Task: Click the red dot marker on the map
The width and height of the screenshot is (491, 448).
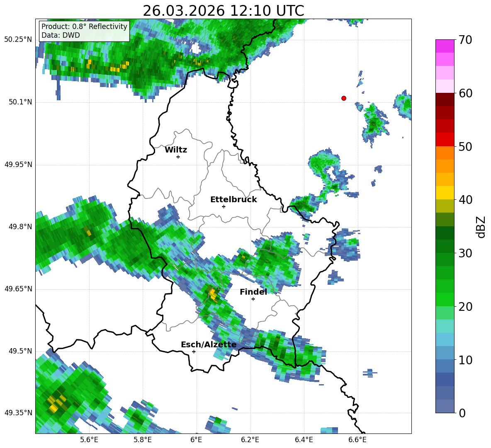Action: click(344, 98)
